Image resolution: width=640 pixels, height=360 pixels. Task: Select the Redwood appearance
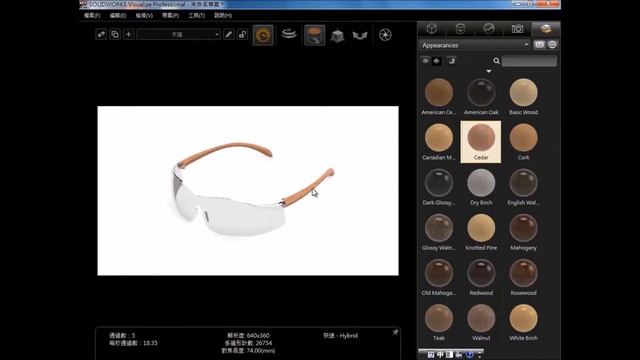tap(481, 277)
